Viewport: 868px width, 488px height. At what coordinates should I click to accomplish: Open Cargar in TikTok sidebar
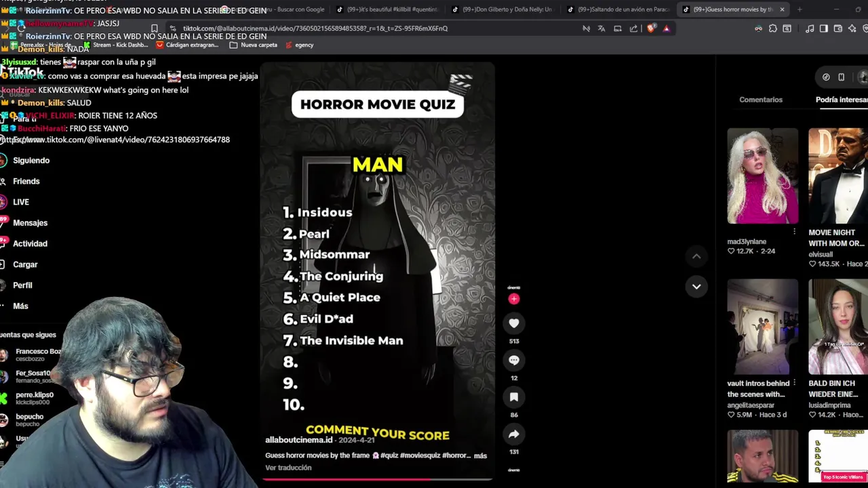25,265
